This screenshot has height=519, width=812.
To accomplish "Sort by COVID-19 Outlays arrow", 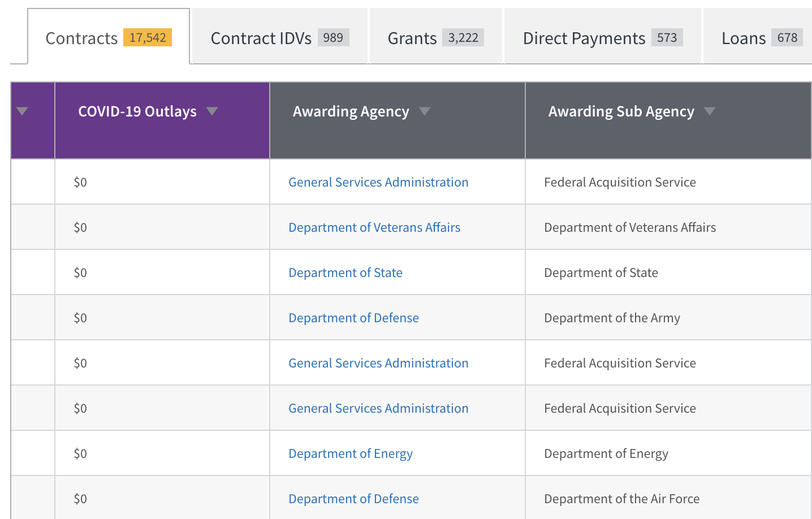I will point(212,111).
